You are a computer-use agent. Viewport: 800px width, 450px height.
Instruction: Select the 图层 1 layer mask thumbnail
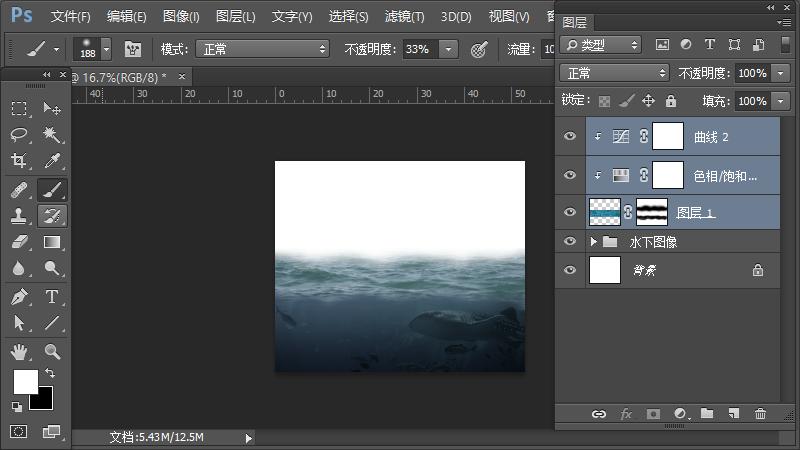(652, 212)
